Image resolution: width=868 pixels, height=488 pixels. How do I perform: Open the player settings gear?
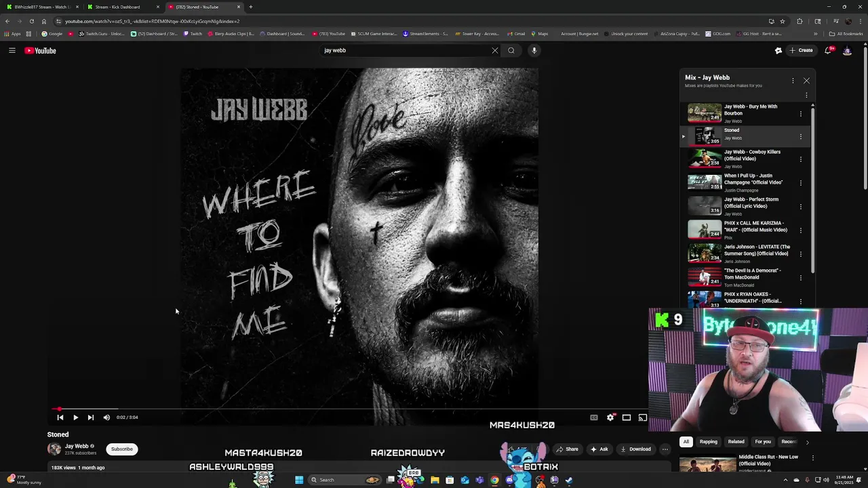tap(610, 418)
